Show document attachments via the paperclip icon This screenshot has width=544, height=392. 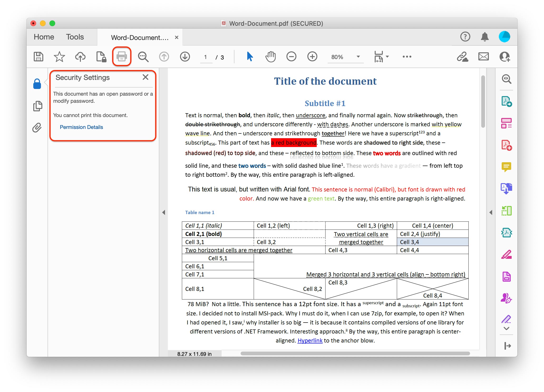click(x=37, y=128)
